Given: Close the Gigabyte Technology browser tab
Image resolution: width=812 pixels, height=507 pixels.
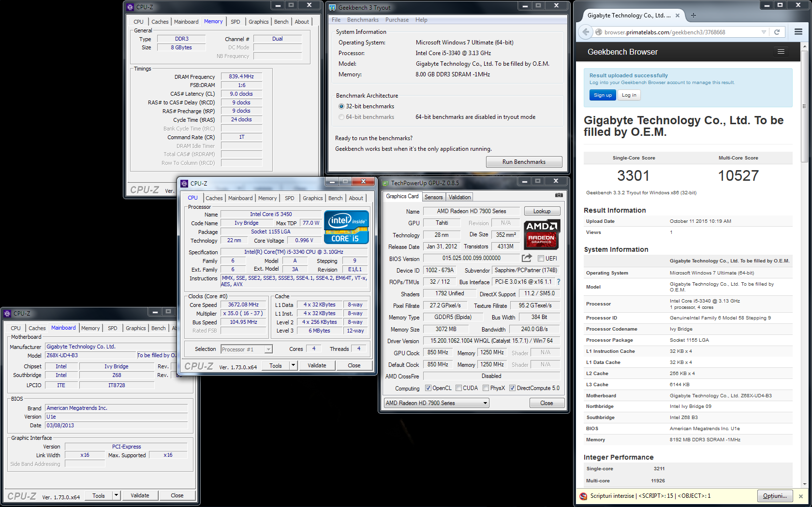Looking at the screenshot, I should point(678,15).
